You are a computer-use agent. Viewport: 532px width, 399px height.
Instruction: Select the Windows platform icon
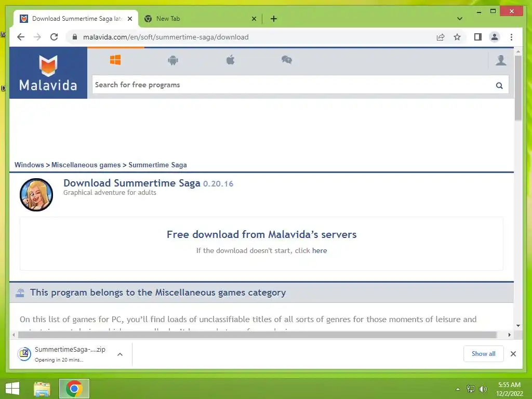point(115,60)
